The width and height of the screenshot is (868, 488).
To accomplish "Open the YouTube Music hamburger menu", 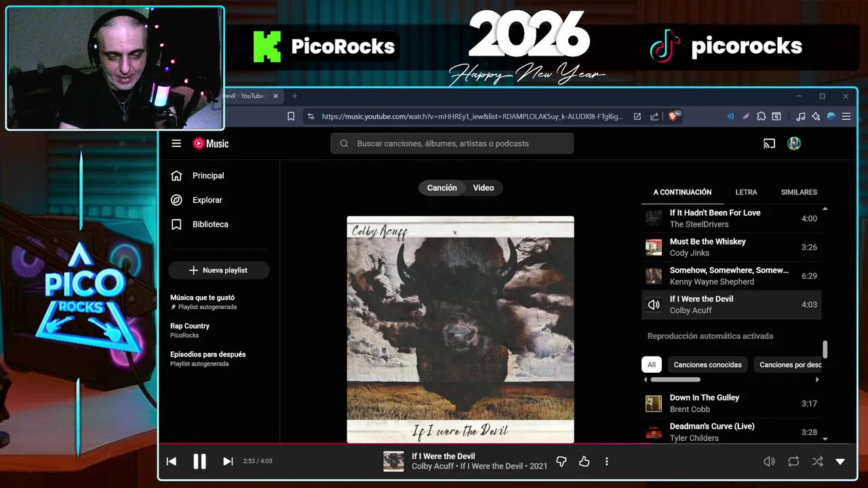I will tap(176, 144).
